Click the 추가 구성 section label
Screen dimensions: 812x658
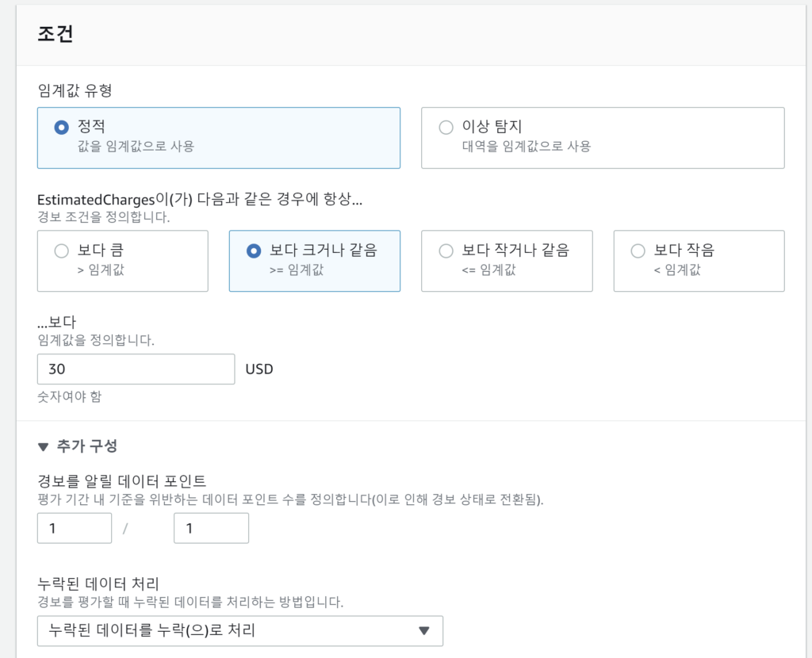coord(87,446)
